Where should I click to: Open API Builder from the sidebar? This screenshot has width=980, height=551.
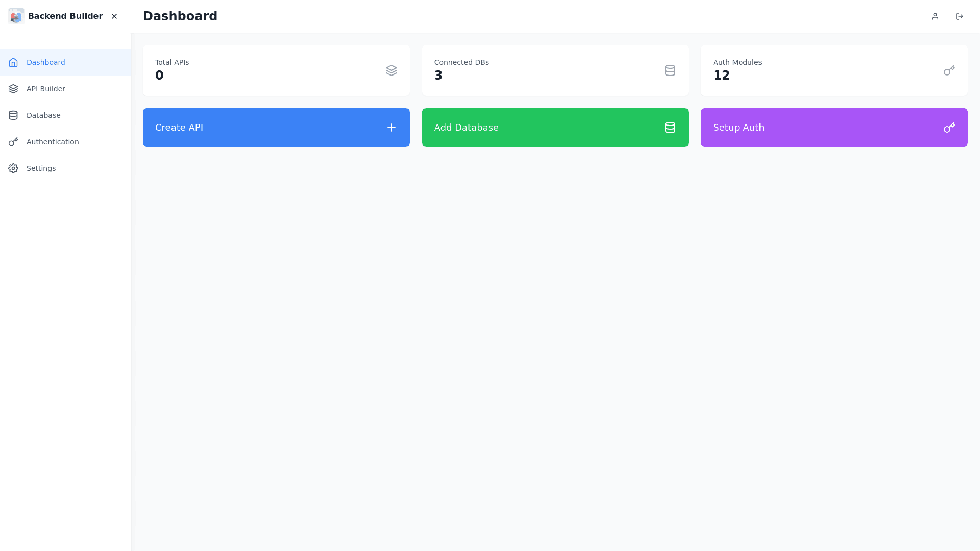[x=45, y=89]
